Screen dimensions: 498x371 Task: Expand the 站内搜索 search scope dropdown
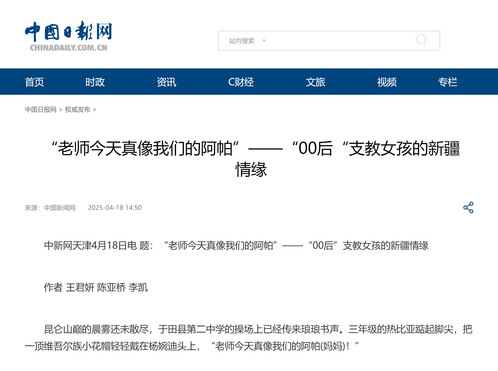(x=247, y=41)
